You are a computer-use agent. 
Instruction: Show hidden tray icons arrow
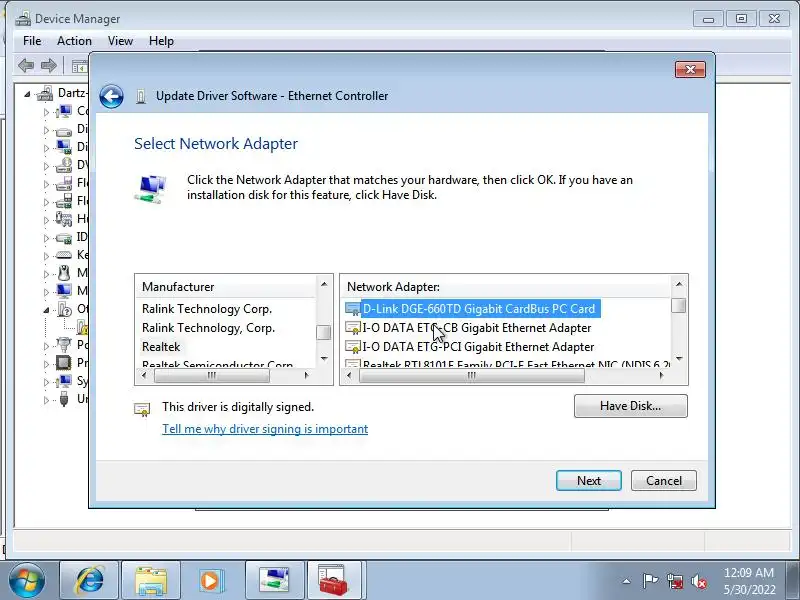[627, 581]
